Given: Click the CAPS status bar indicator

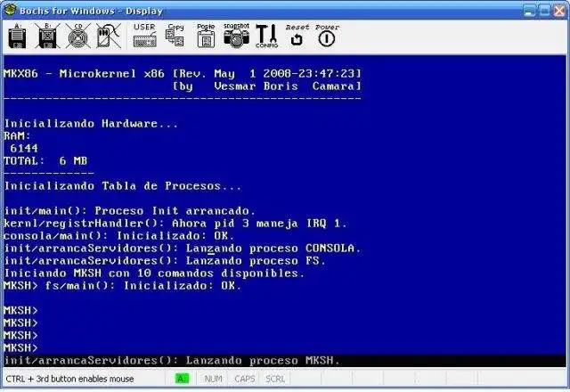Looking at the screenshot, I should coord(244,379).
